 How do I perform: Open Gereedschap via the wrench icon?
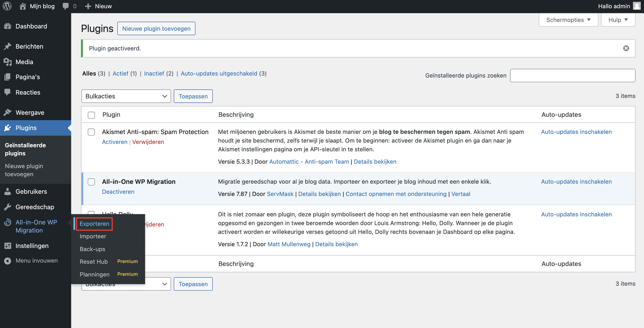8,207
